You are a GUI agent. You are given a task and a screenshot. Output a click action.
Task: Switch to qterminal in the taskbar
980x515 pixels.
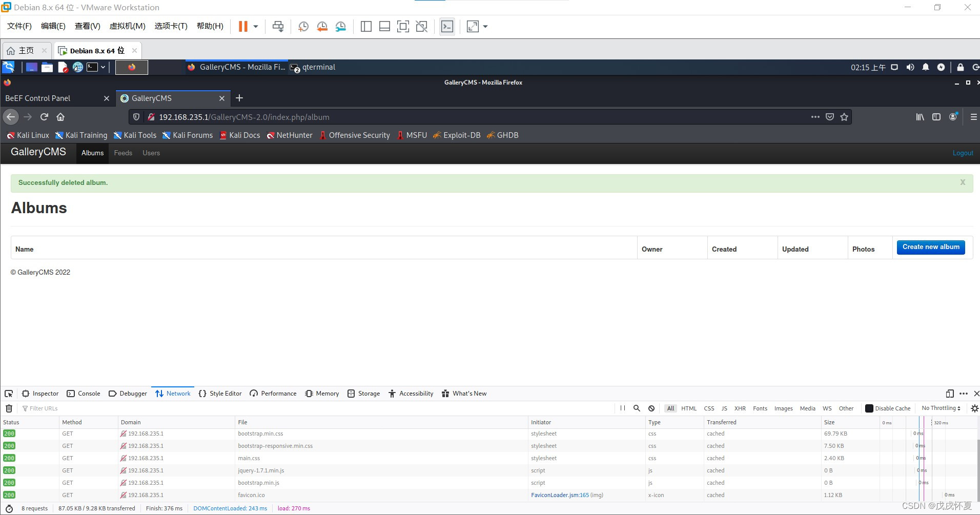(313, 67)
